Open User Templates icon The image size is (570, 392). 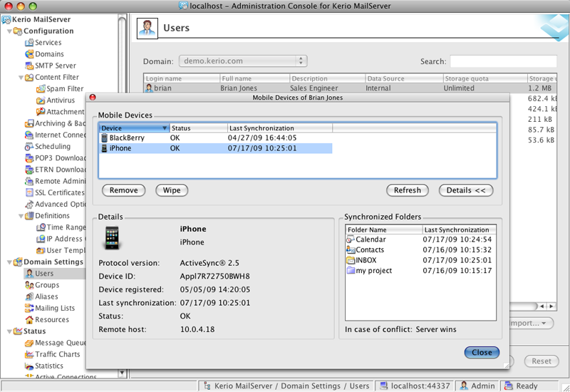41,251
